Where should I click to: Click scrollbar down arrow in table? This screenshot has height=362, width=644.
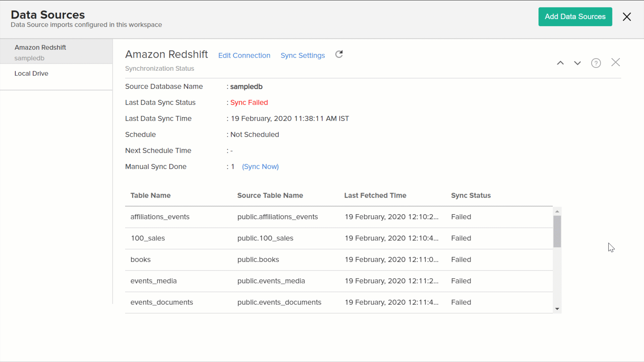tap(557, 309)
